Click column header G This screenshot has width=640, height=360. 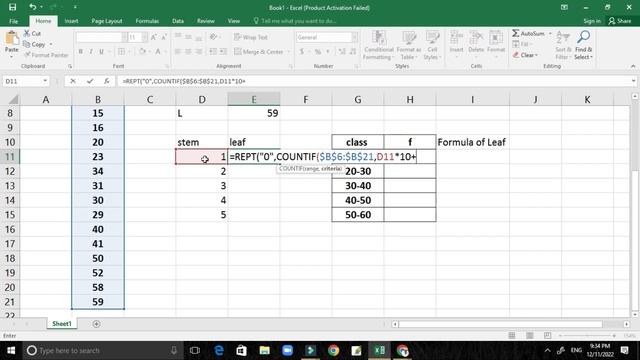click(x=358, y=99)
